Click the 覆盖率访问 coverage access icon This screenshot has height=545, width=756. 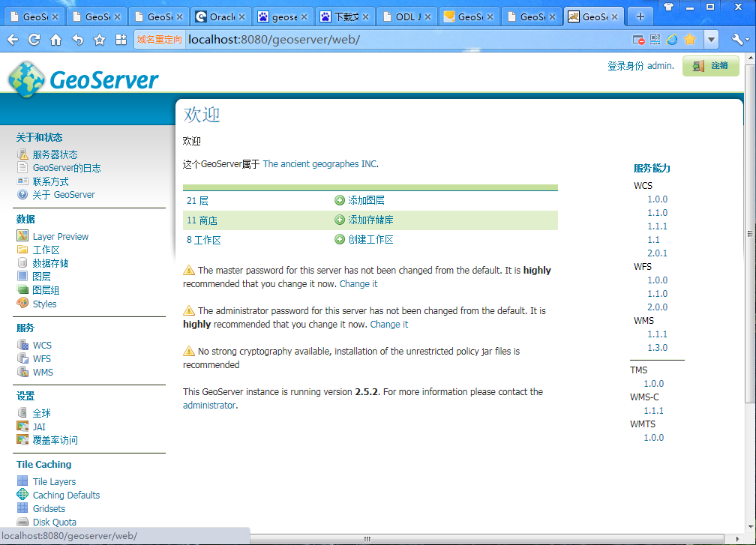coord(22,440)
